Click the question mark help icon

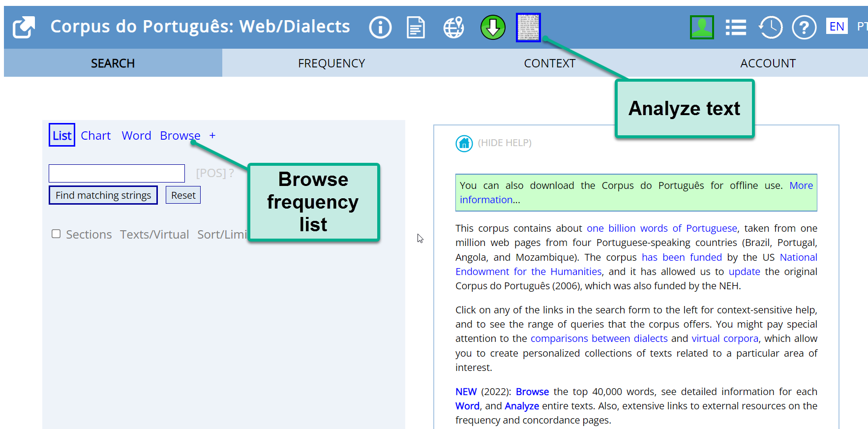pos(804,27)
